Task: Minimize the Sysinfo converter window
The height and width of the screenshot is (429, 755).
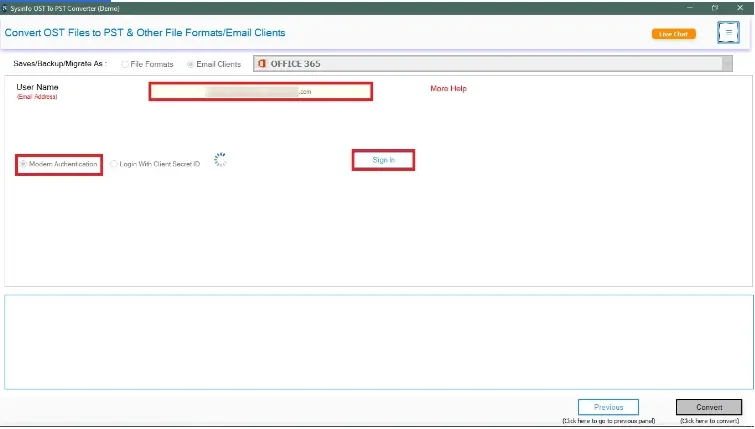Action: (690, 8)
